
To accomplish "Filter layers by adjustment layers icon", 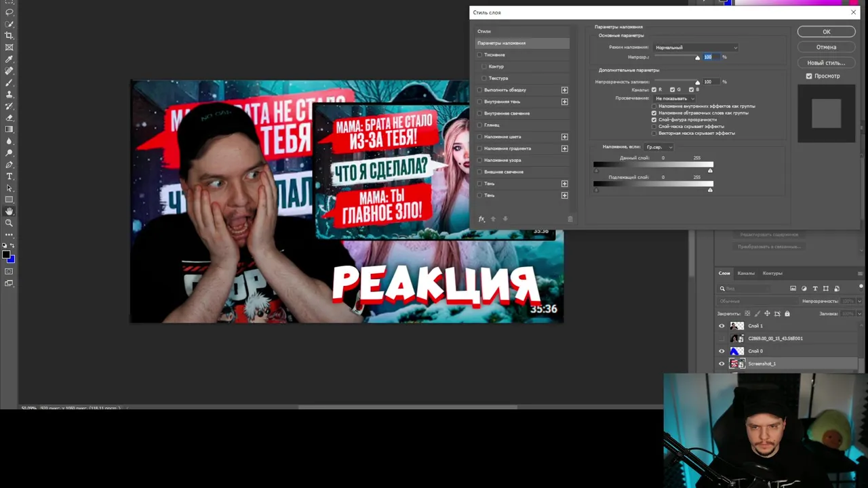I will [804, 289].
